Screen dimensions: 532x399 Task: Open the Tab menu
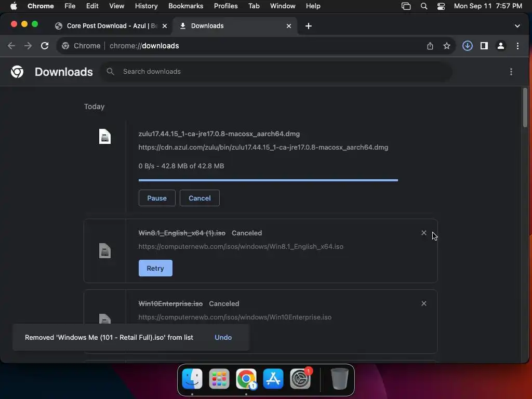pos(254,6)
